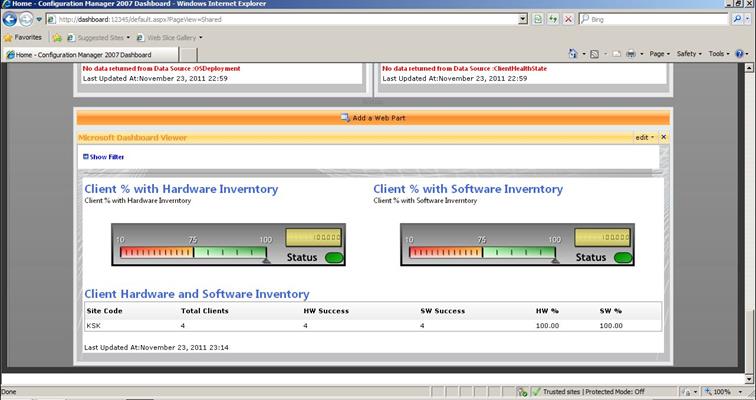Click the HW Success column header
Viewport: 756px width, 400px height.
[x=326, y=311]
